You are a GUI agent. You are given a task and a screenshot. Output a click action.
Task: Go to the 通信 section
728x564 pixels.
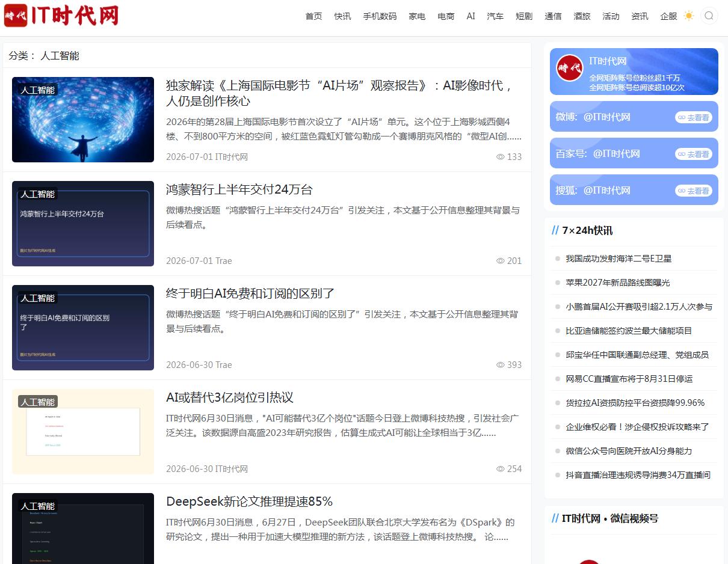coord(553,16)
